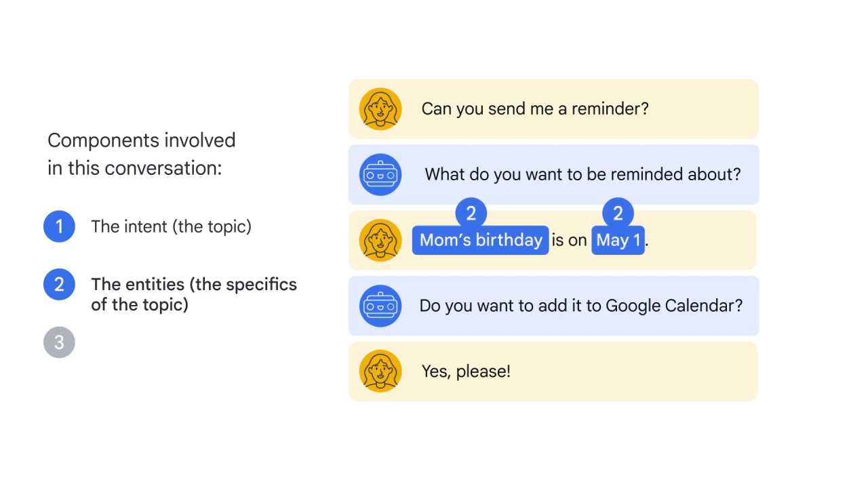The height and width of the screenshot is (488, 868).
Task: Click the blue number 2 circle in the list
Action: 59,284
